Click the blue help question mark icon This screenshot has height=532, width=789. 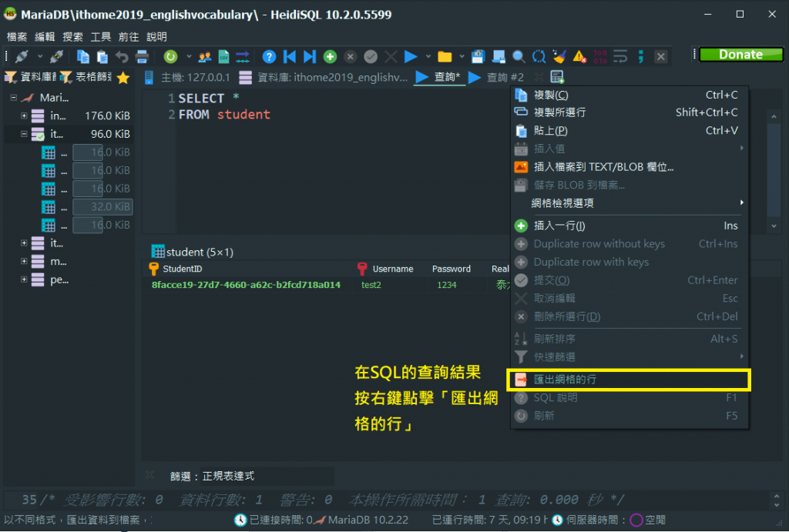pos(269,56)
